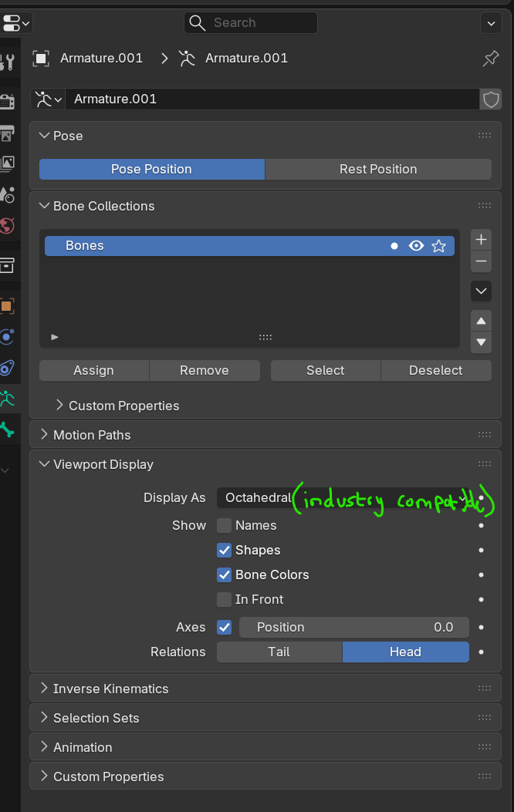Open the editor type dropdown
The height and width of the screenshot is (812, 514).
point(16,23)
